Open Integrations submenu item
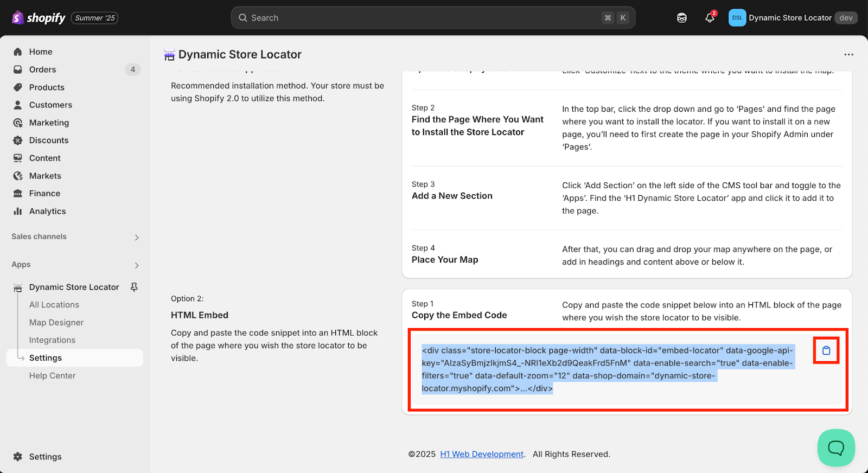 coord(52,340)
